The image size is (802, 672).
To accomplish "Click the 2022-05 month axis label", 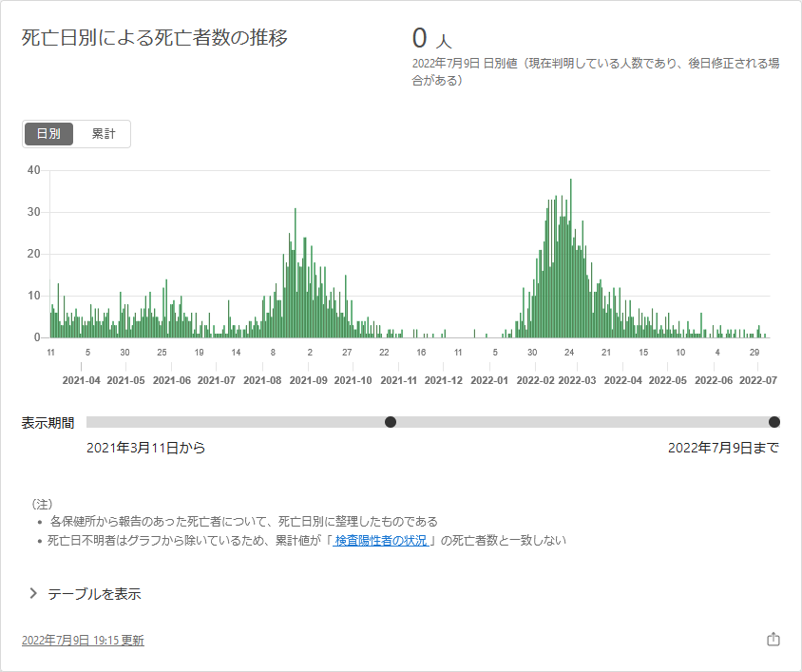I will pos(667,381).
